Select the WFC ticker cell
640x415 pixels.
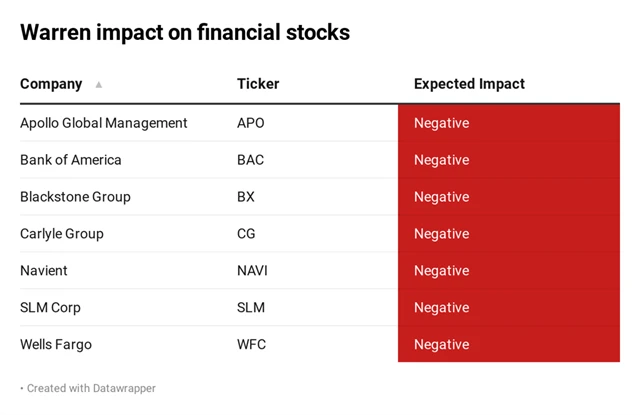pos(252,345)
